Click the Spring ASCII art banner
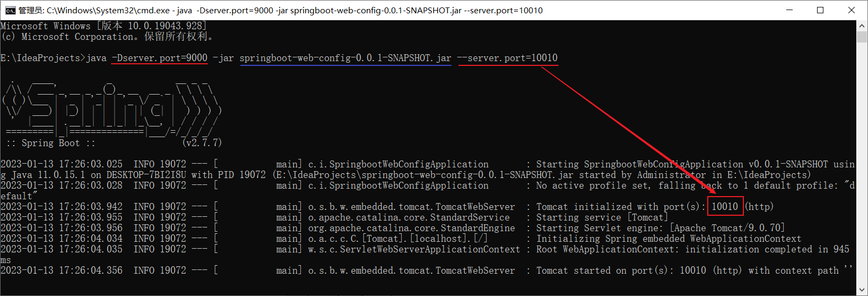868x296 pixels. (111, 109)
